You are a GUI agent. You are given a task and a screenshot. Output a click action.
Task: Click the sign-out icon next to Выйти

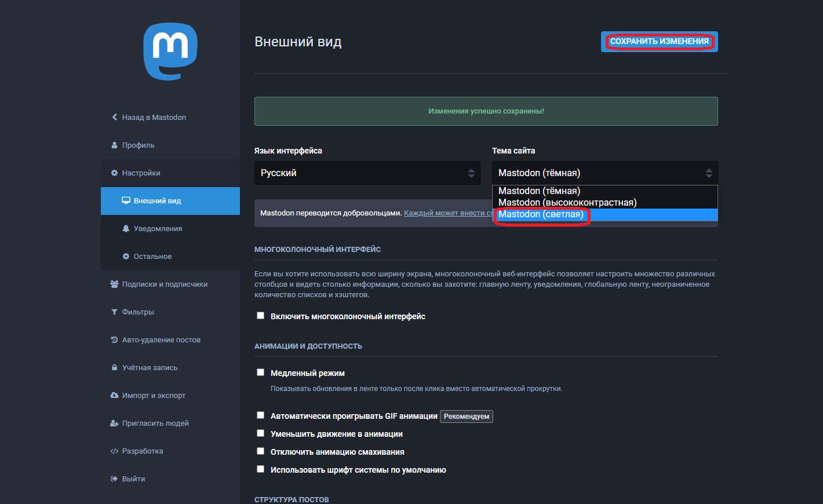point(114,479)
